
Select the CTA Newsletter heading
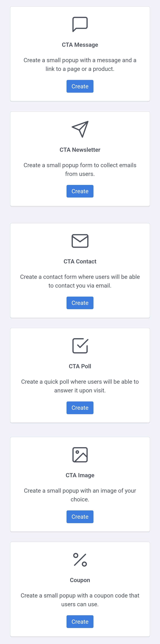[80, 150]
